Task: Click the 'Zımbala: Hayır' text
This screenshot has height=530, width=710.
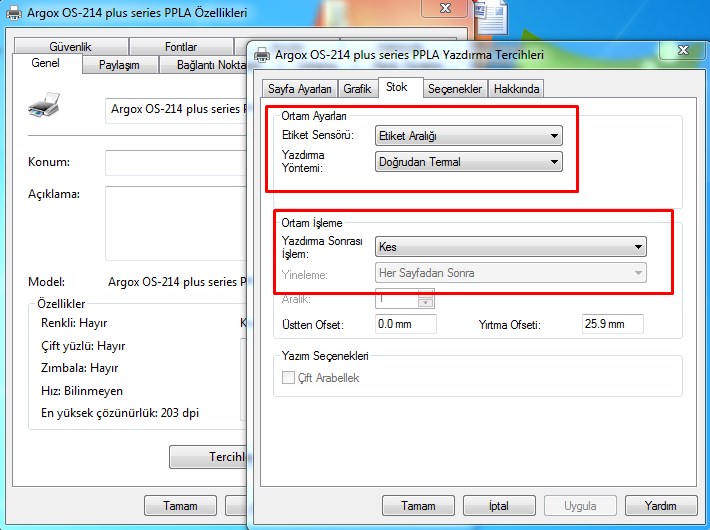Action: (x=79, y=368)
